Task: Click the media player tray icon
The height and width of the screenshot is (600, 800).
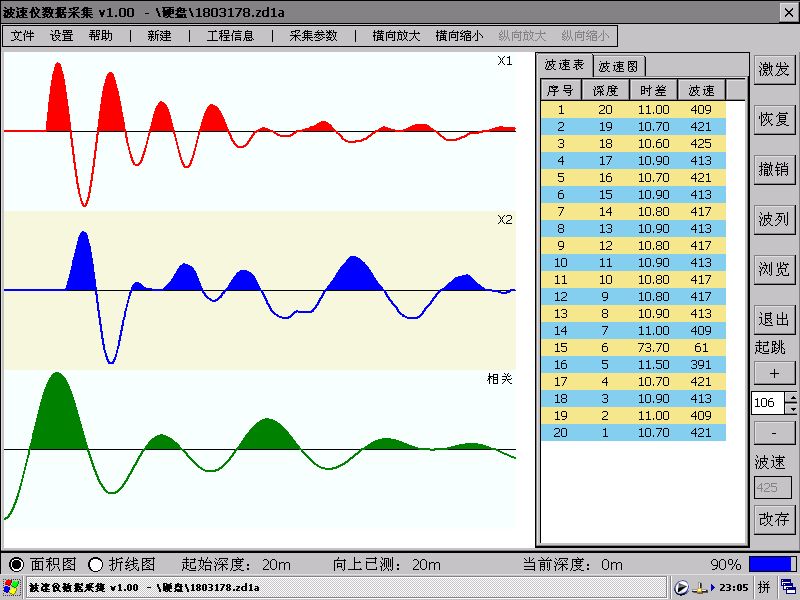Action: [682, 587]
